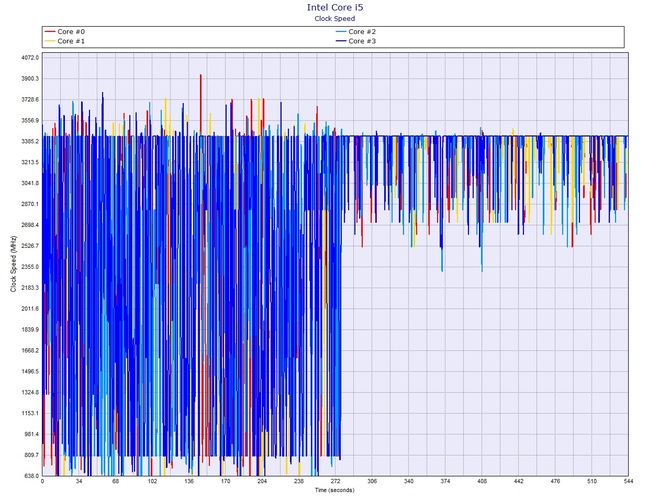Click the yellow Core #1 legend swatch
This screenshot has width=670, height=502.
pos(50,41)
